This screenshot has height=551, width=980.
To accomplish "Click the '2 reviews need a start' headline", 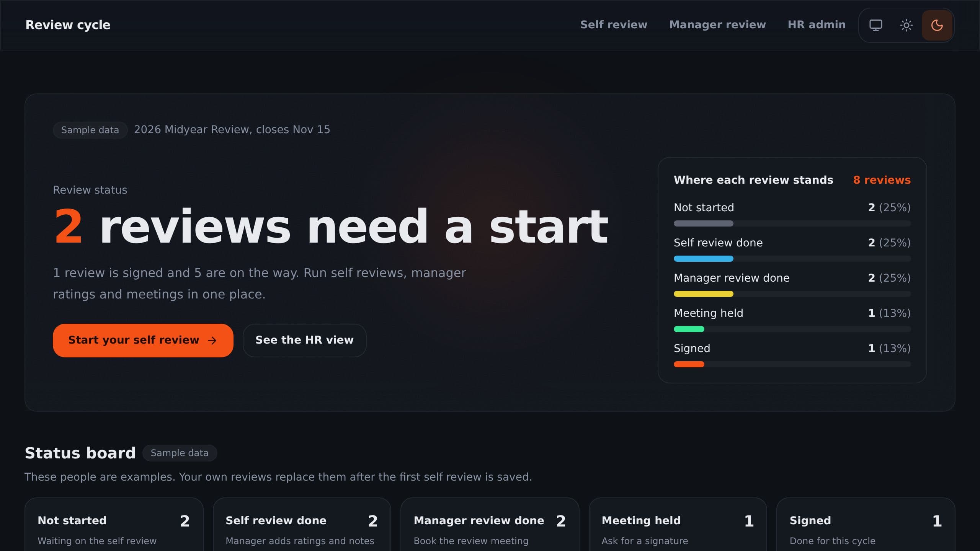I will coord(331,227).
